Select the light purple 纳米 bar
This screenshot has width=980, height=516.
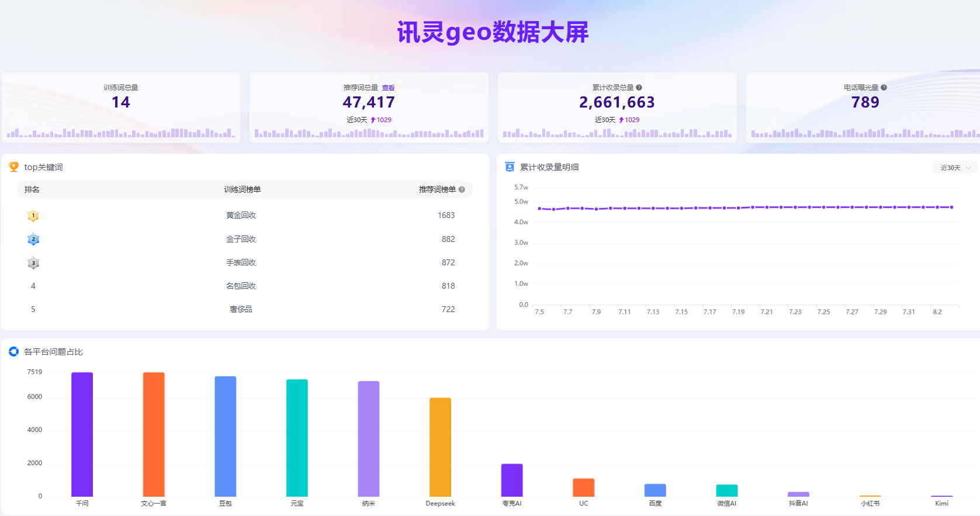click(x=369, y=439)
